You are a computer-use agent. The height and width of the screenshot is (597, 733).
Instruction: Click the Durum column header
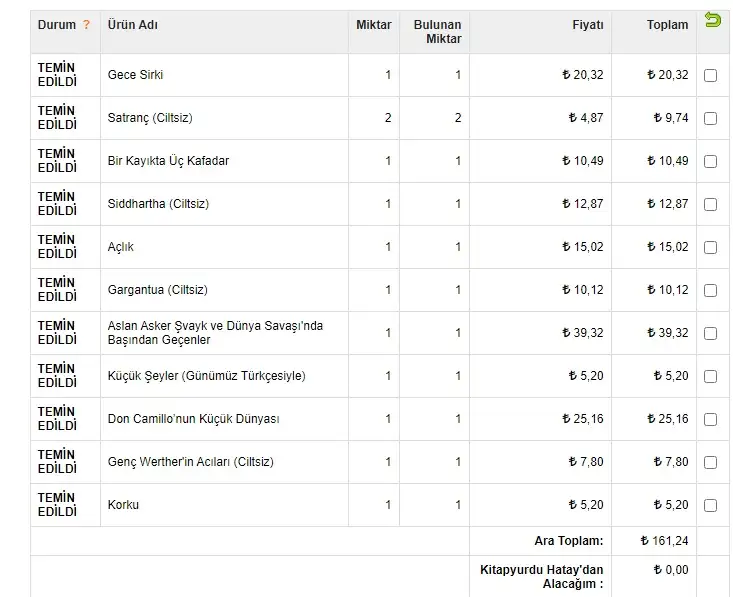coord(57,25)
